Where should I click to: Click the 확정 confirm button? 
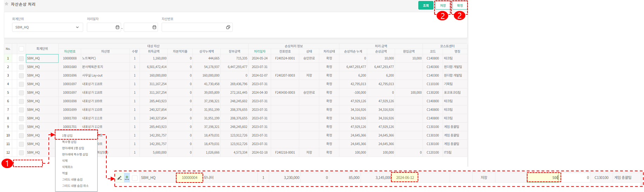(460, 6)
